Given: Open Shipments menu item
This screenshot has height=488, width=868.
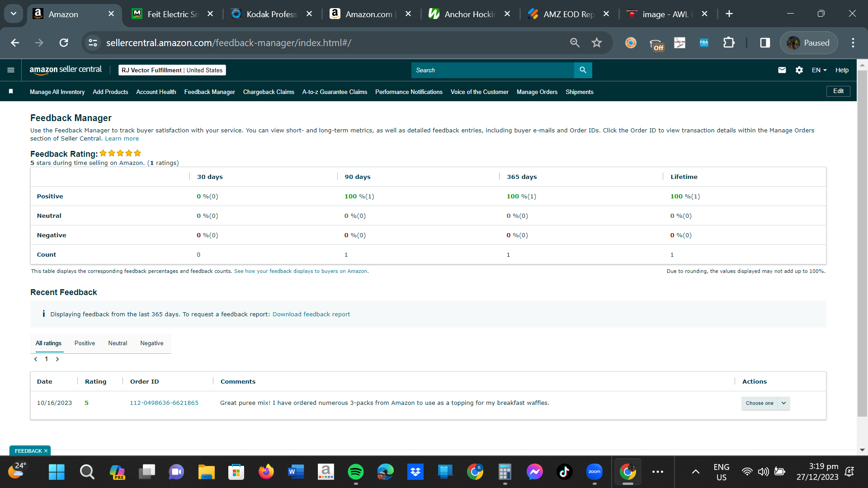Looking at the screenshot, I should 580,92.
